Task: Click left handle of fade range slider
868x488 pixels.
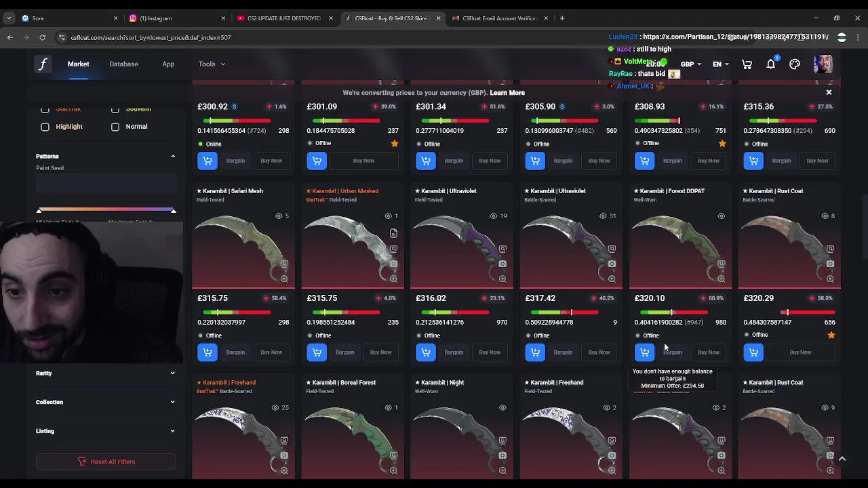Action: [x=39, y=211]
